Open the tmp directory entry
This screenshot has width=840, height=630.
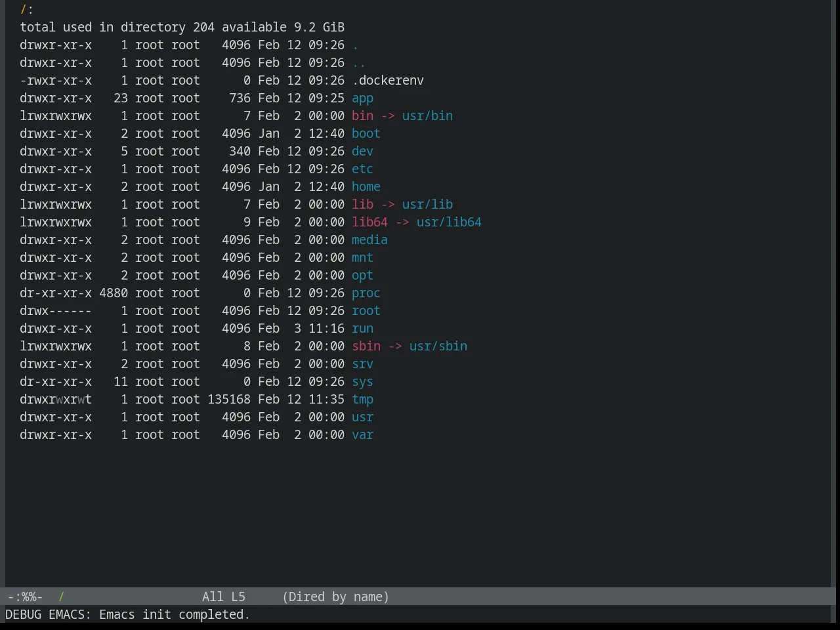362,400
